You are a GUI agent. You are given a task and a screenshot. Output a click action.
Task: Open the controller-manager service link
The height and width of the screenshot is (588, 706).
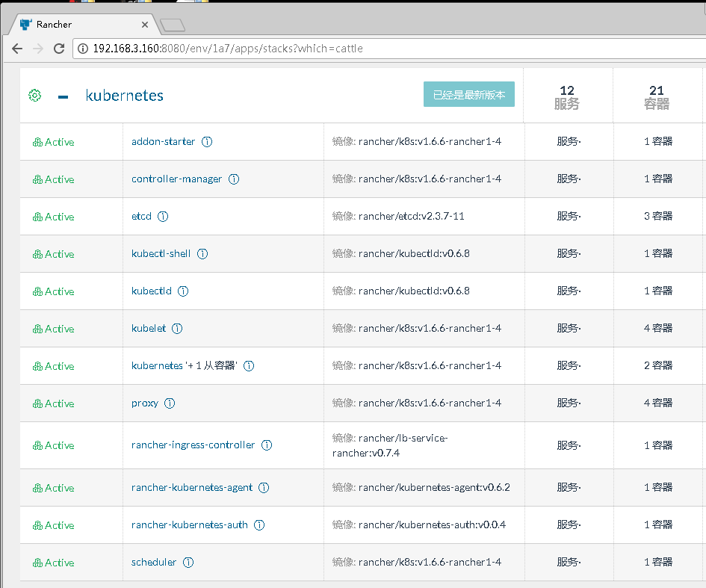[x=176, y=179]
